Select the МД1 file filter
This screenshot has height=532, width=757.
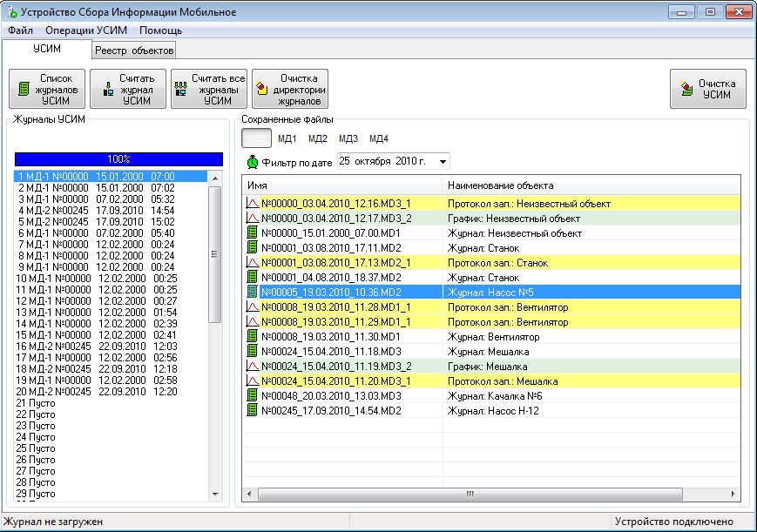pyautogui.click(x=287, y=138)
